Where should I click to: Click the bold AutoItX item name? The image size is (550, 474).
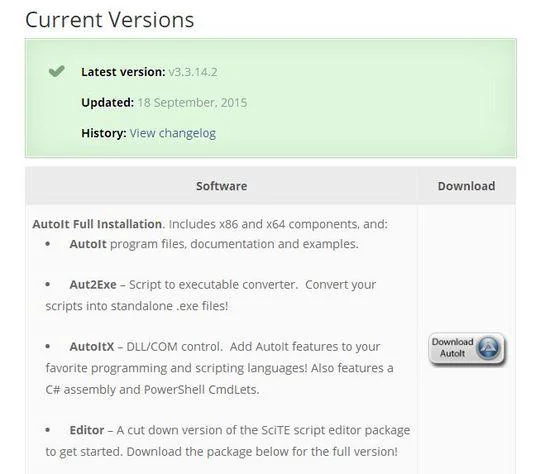[92, 347]
